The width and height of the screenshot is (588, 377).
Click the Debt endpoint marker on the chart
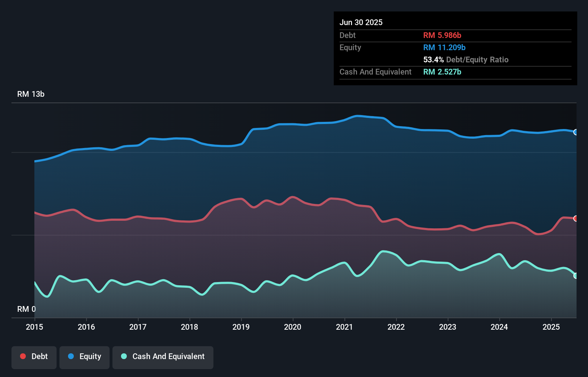coord(576,218)
